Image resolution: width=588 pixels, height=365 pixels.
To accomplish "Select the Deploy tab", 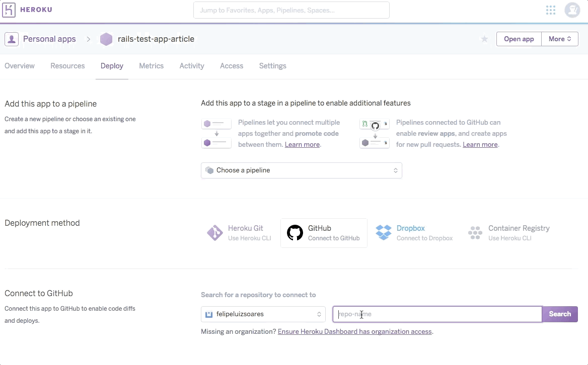I will coord(112,66).
